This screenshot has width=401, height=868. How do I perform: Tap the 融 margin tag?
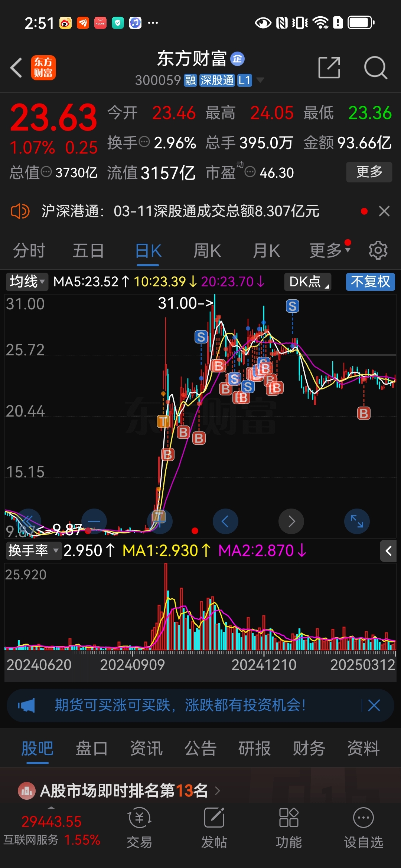pos(190,80)
